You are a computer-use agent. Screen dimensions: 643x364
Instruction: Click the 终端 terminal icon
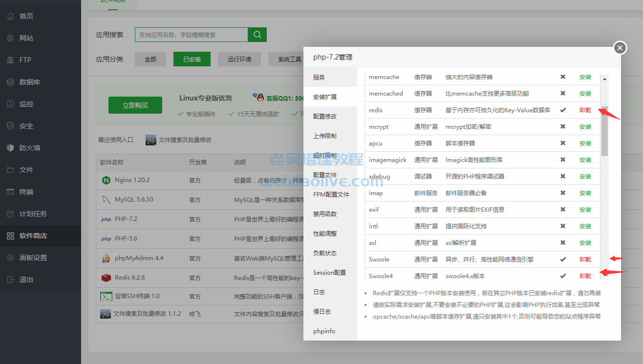[x=10, y=192]
